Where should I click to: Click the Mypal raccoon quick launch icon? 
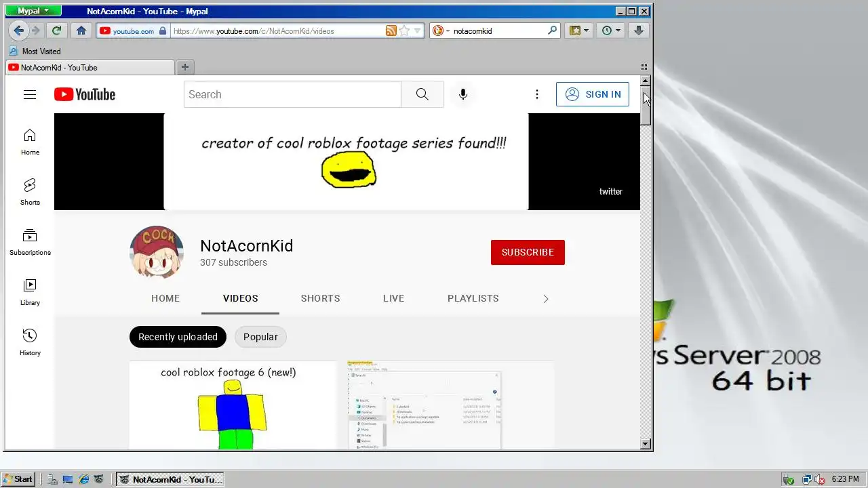pos(100,479)
